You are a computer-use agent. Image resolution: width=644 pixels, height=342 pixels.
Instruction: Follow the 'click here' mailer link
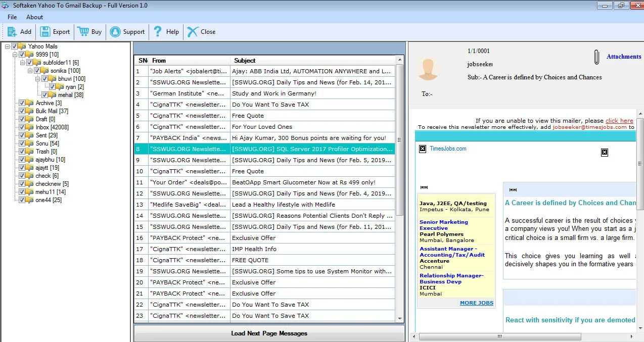pos(619,121)
